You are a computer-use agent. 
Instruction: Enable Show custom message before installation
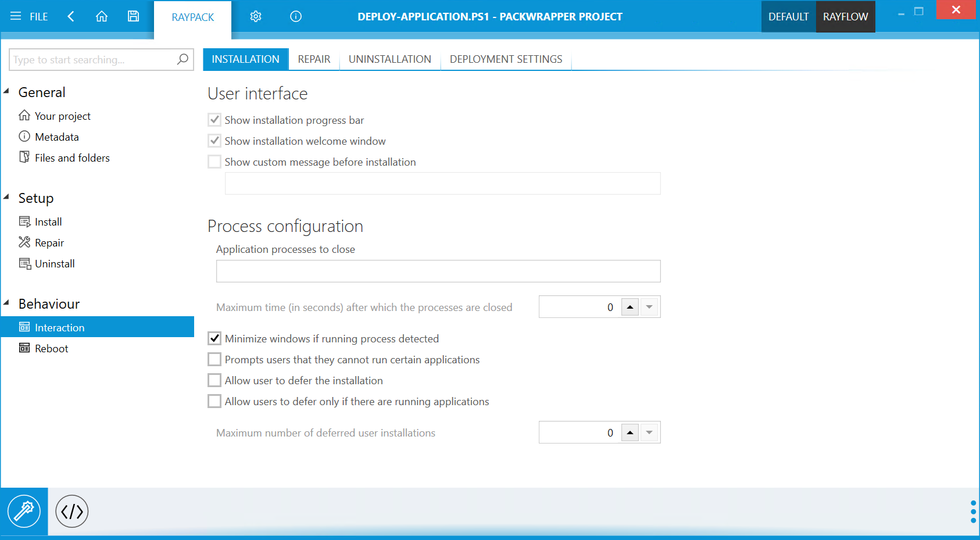pyautogui.click(x=214, y=162)
